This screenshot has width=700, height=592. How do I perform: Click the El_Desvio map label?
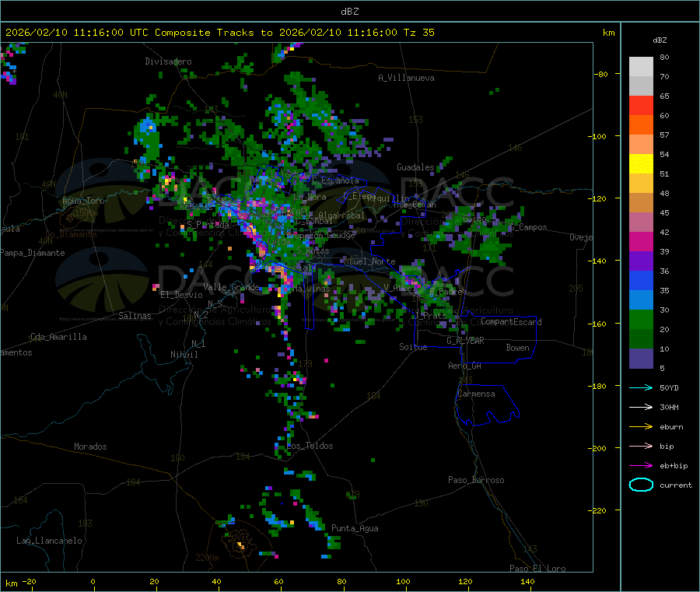click(x=181, y=295)
